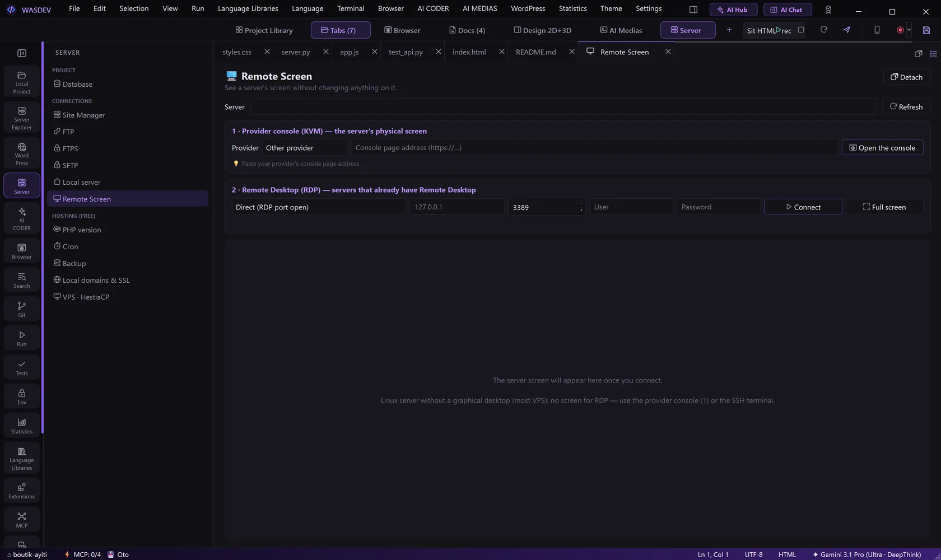Click the Detach button
Screen dimensions: 941x560
click(x=907, y=77)
